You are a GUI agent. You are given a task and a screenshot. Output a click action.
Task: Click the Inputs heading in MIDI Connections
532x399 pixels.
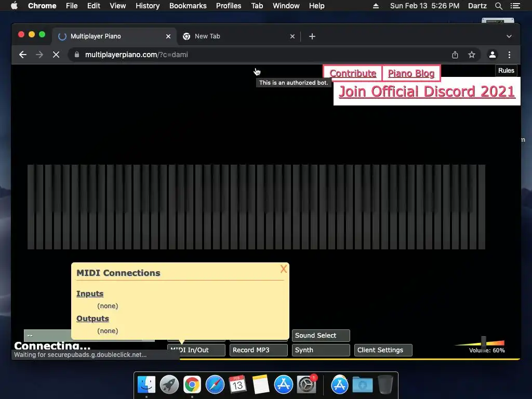[x=90, y=294]
